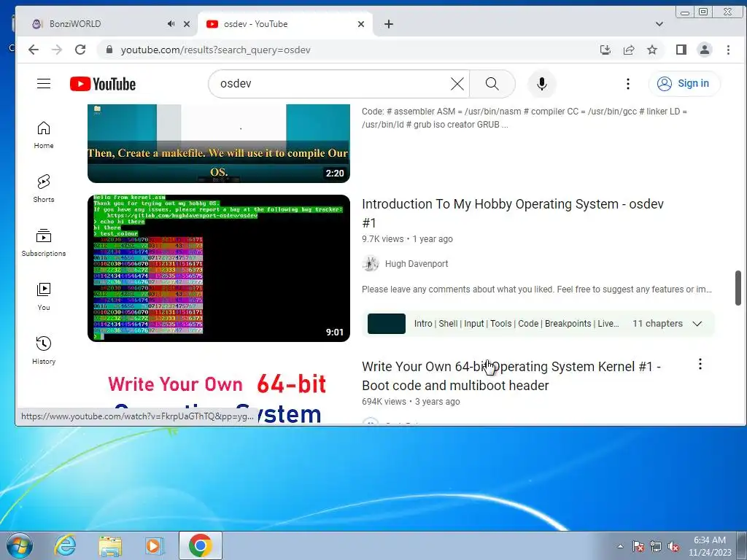Viewport: 747px width, 560px height.
Task: Click the 9:01 hobby OS thumbnail
Action: click(219, 268)
